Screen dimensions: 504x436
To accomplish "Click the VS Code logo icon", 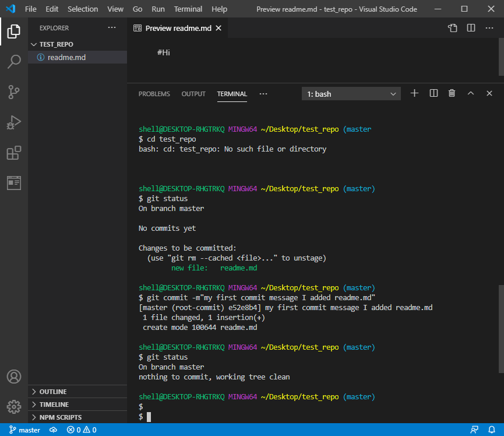I will pyautogui.click(x=10, y=9).
